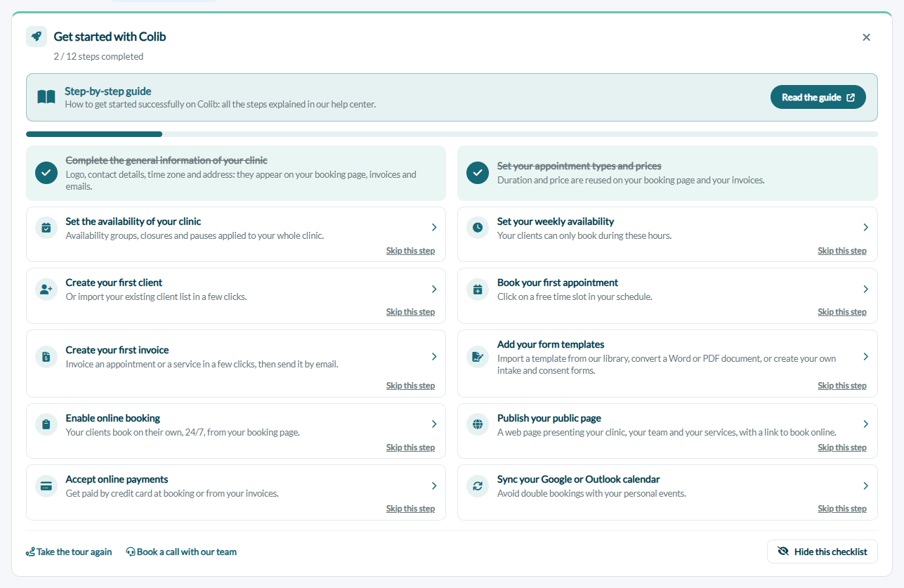Skip the Create your first invoice step
Screen dimensions: 904x588
click(x=410, y=386)
